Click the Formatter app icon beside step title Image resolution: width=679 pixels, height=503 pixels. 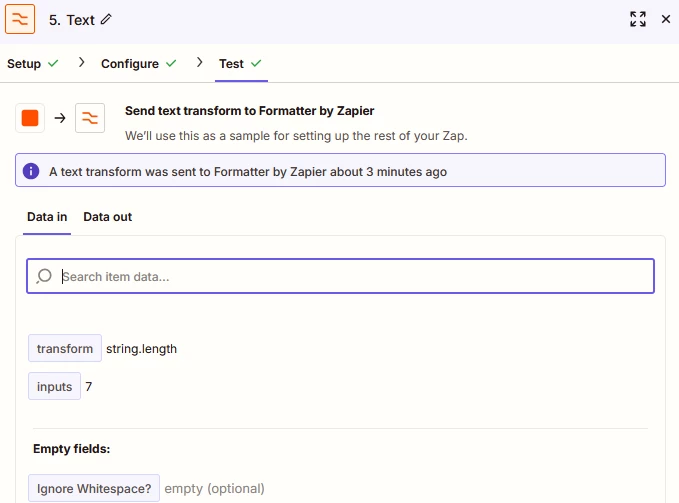pos(20,19)
